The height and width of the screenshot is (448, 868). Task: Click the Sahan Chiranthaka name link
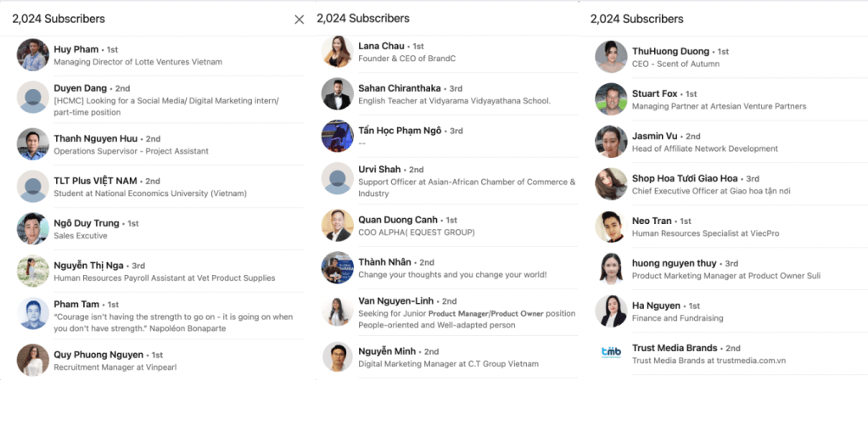(399, 88)
